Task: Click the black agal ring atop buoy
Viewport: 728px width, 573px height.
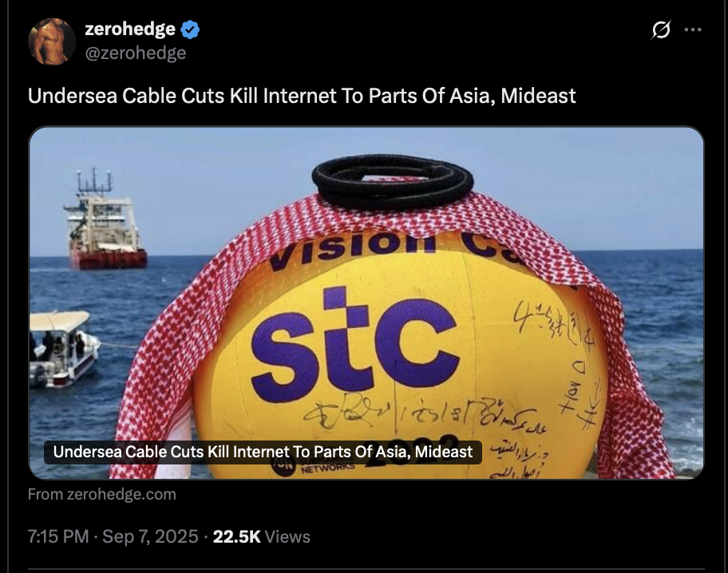Action: pyautogui.click(x=393, y=180)
